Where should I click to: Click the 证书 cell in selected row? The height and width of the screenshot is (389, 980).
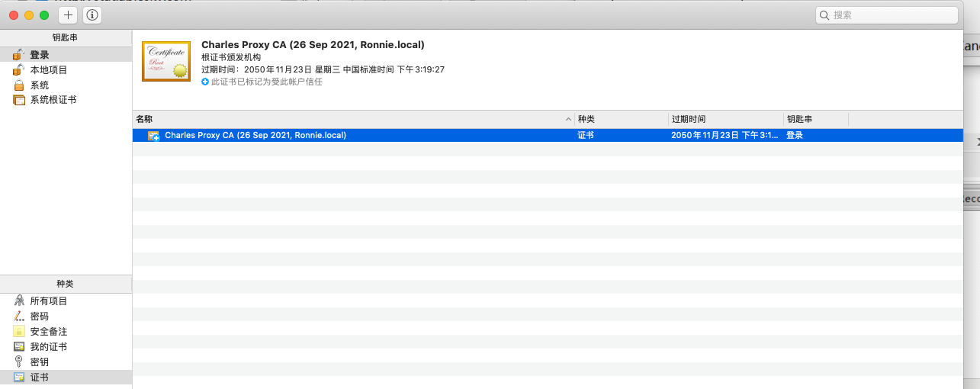point(586,135)
